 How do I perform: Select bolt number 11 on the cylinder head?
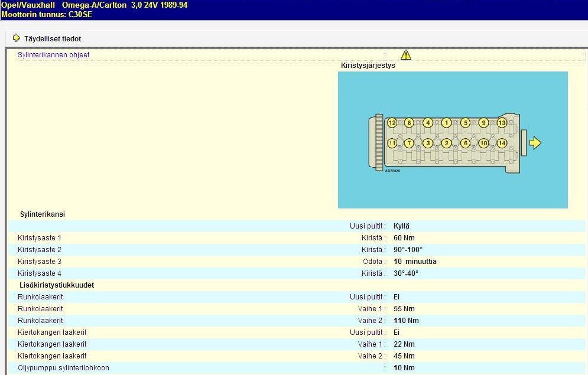tap(392, 143)
